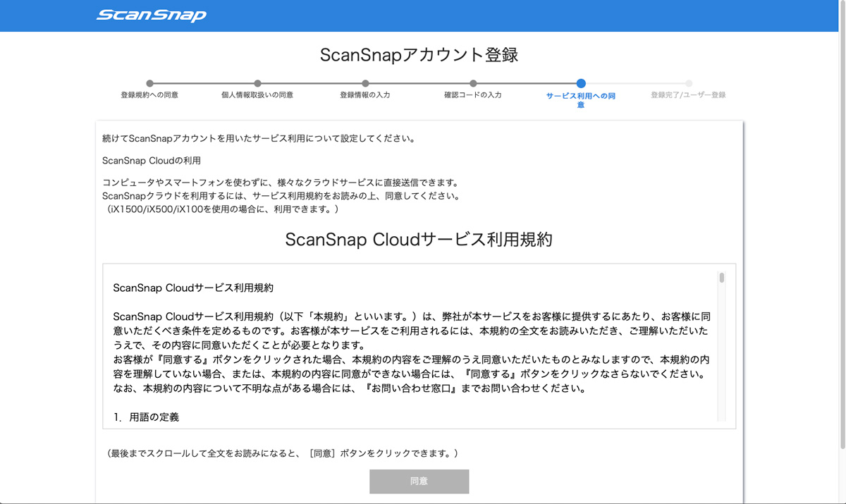This screenshot has width=846, height=504.
Task: Click the ScanSnap Cloudサービス利用規約 large heading
Action: (419, 240)
